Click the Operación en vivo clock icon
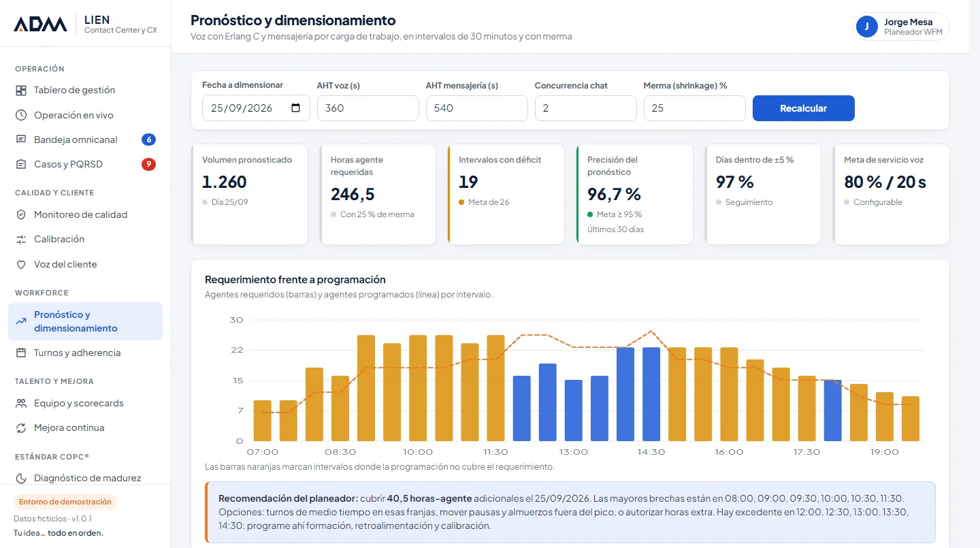This screenshot has height=548, width=980. coord(21,115)
